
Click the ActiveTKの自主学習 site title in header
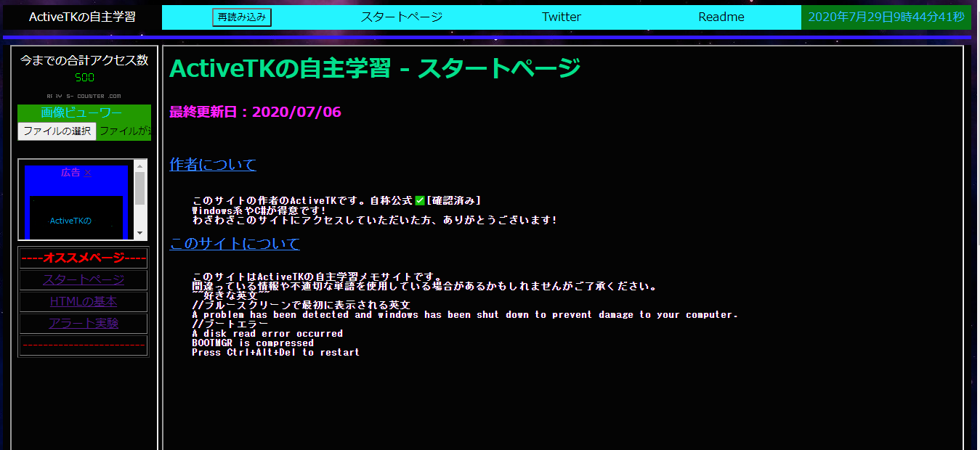tap(82, 17)
